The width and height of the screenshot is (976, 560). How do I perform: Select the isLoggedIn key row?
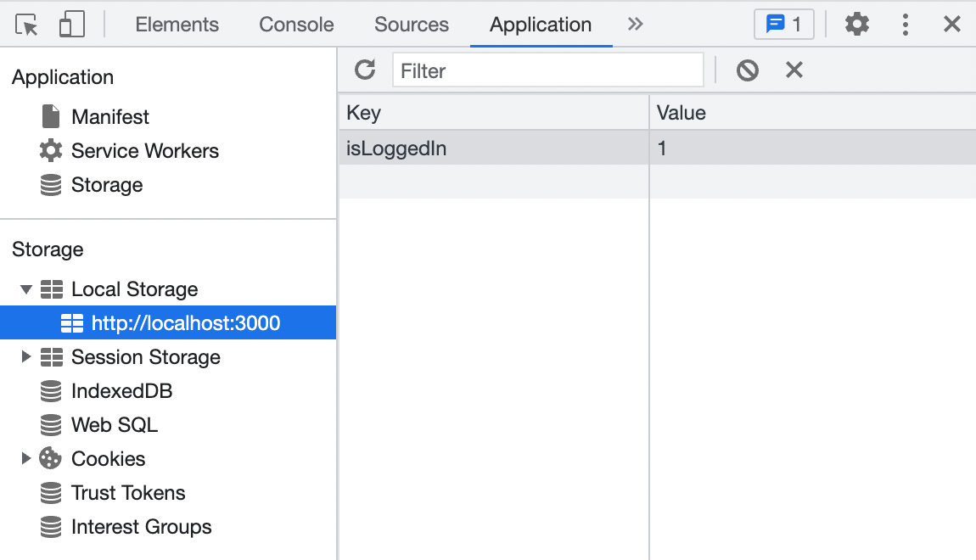point(492,148)
